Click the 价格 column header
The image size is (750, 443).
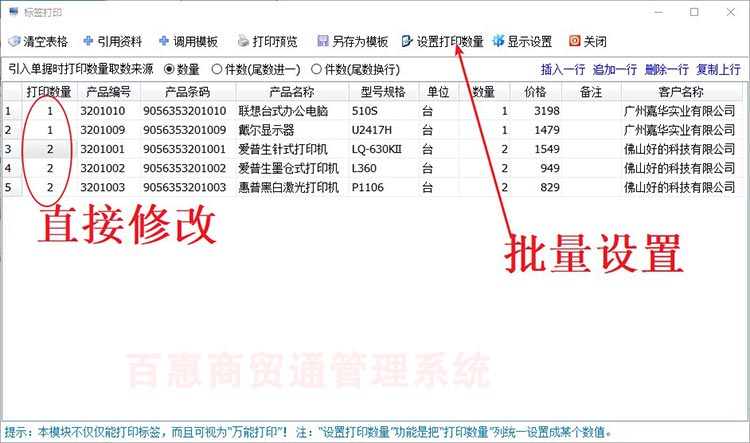(535, 91)
